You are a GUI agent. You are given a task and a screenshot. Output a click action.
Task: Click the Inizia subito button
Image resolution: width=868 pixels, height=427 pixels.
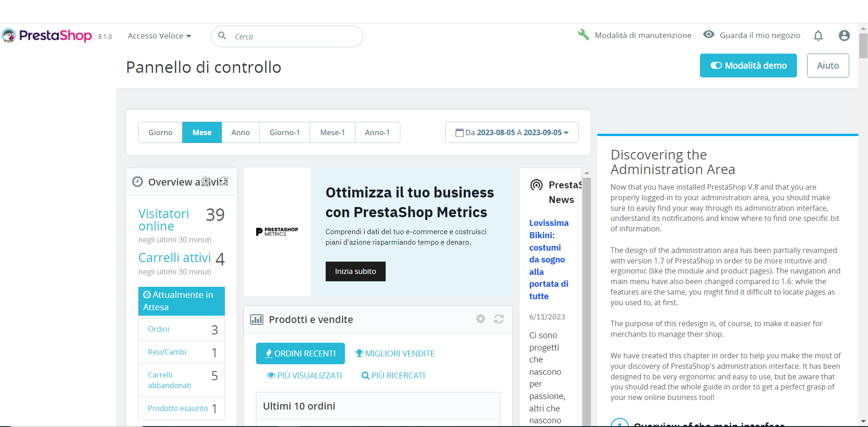tap(355, 271)
